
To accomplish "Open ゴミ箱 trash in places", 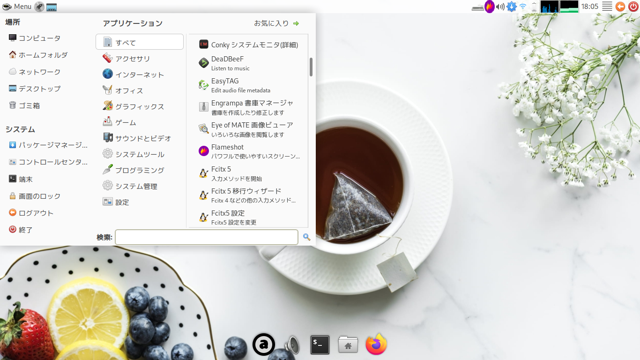I will [x=24, y=106].
